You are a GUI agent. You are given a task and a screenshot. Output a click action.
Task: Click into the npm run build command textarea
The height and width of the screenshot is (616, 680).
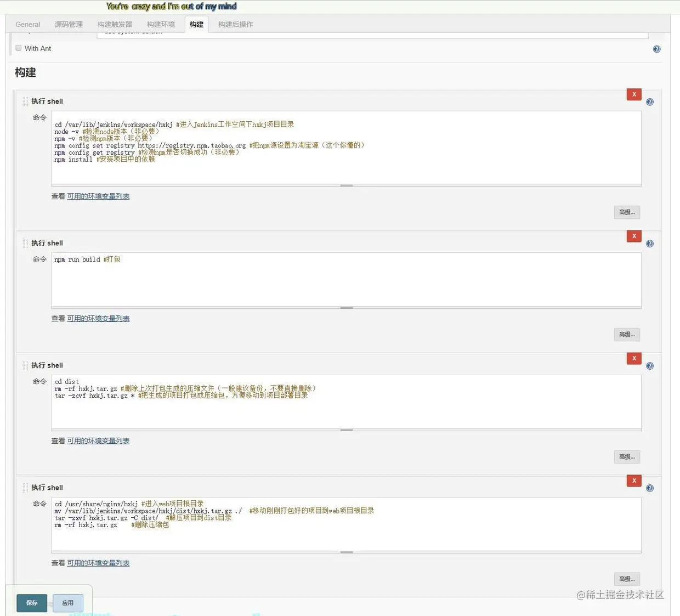tap(347, 280)
